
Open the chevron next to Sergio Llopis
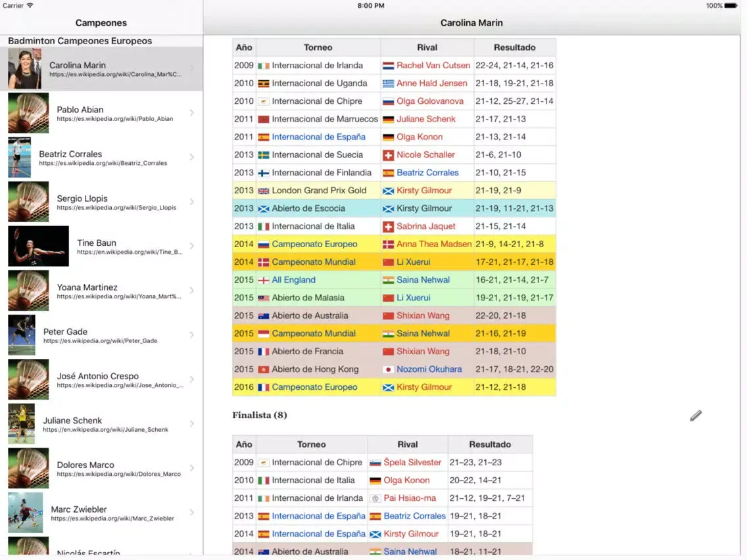(191, 201)
